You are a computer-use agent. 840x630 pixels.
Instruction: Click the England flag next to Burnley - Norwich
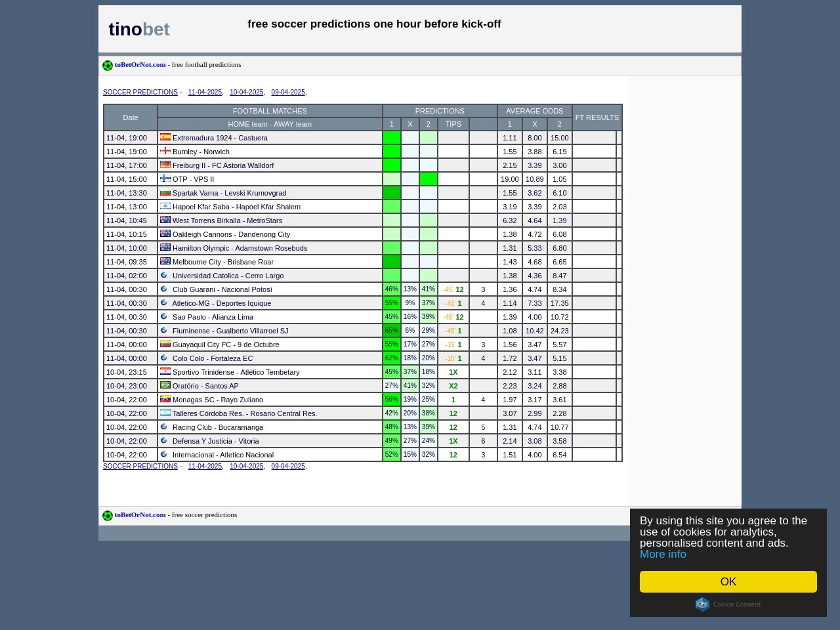(x=165, y=151)
